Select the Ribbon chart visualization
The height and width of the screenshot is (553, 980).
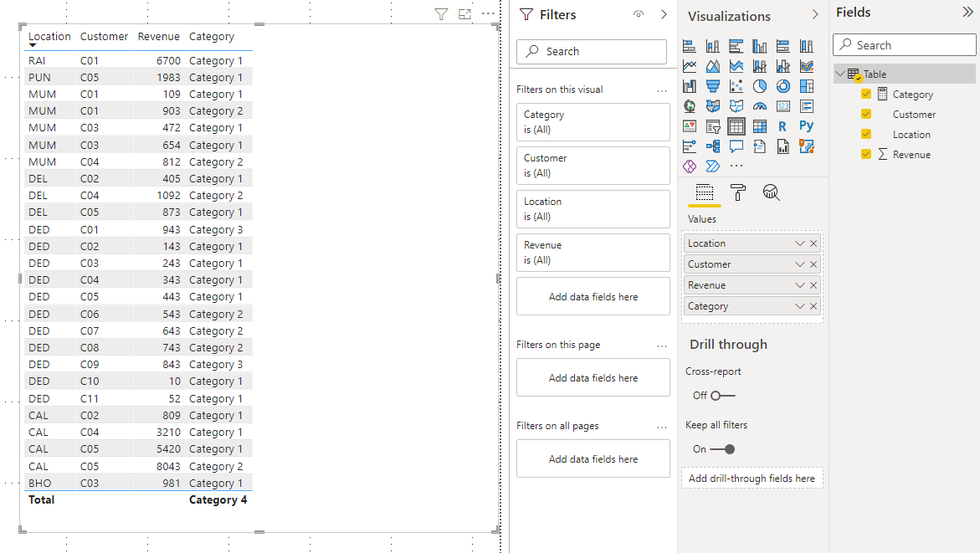[807, 66]
